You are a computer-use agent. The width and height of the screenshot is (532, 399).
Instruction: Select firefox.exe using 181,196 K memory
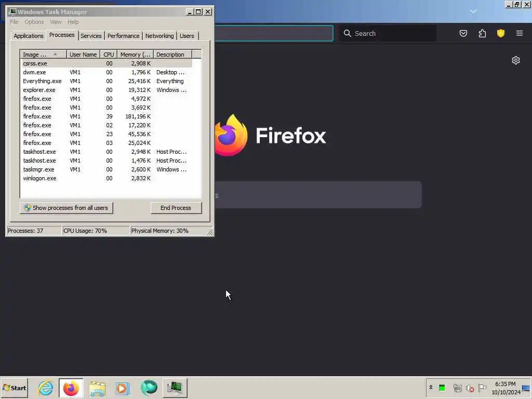coord(107,116)
